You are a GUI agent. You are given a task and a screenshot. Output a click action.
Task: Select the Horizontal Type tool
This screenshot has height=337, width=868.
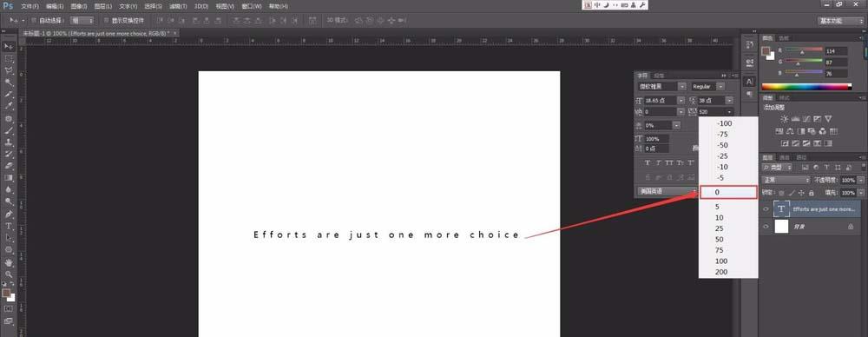pos(9,226)
